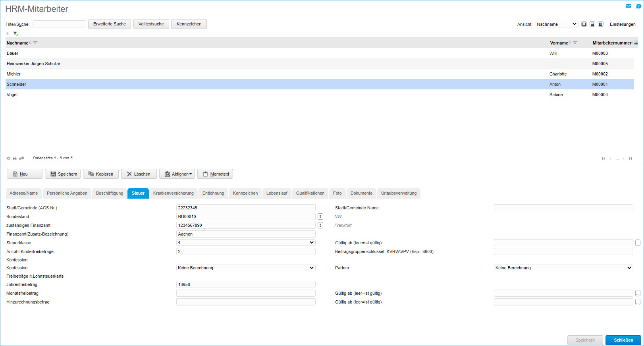Image resolution: width=644 pixels, height=346 pixels.
Task: Click the Stadt/Gemeinde (AGS Nr.) field
Action: coord(246,208)
